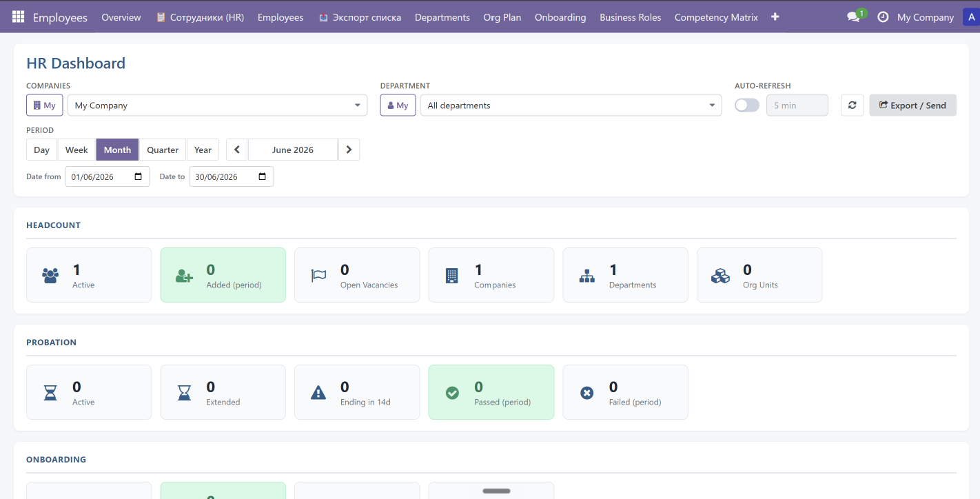Click the Open Vacancies flag icon

pyautogui.click(x=318, y=276)
